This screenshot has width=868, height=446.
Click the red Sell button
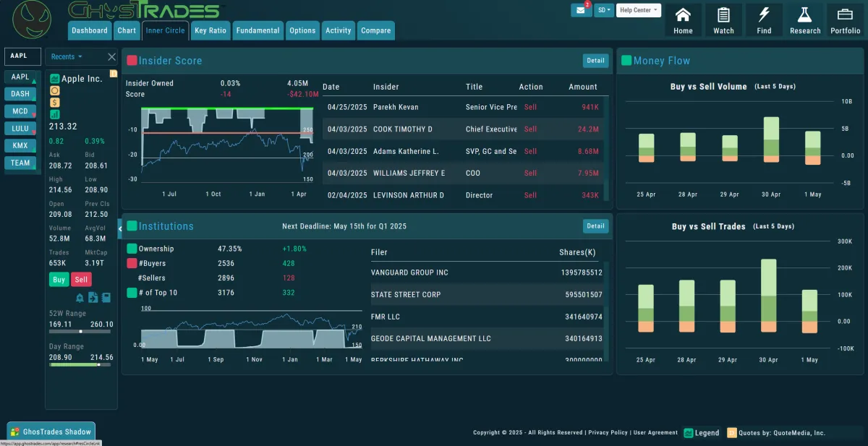[81, 280]
